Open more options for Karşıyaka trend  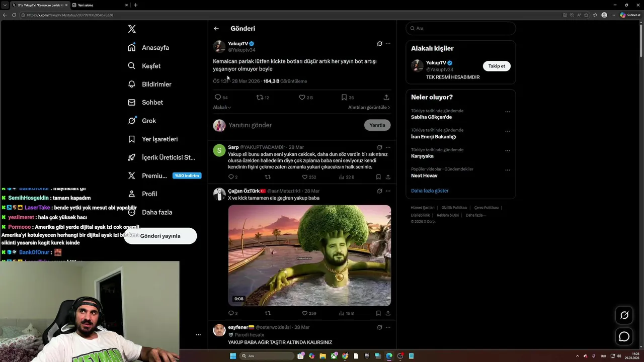(x=507, y=150)
